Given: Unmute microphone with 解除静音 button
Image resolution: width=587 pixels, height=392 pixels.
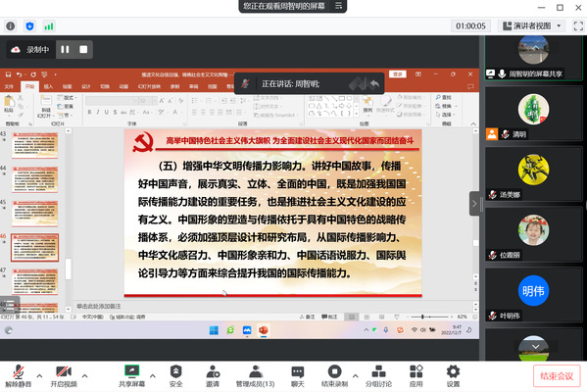Looking at the screenshot, I should (18, 375).
